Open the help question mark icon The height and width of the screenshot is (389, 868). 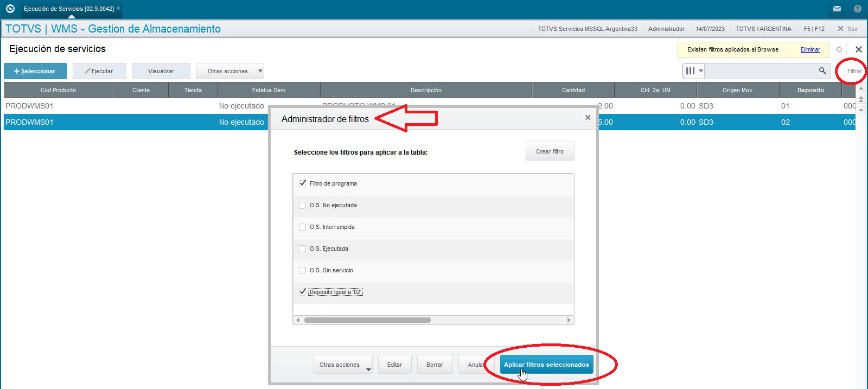pos(858,9)
